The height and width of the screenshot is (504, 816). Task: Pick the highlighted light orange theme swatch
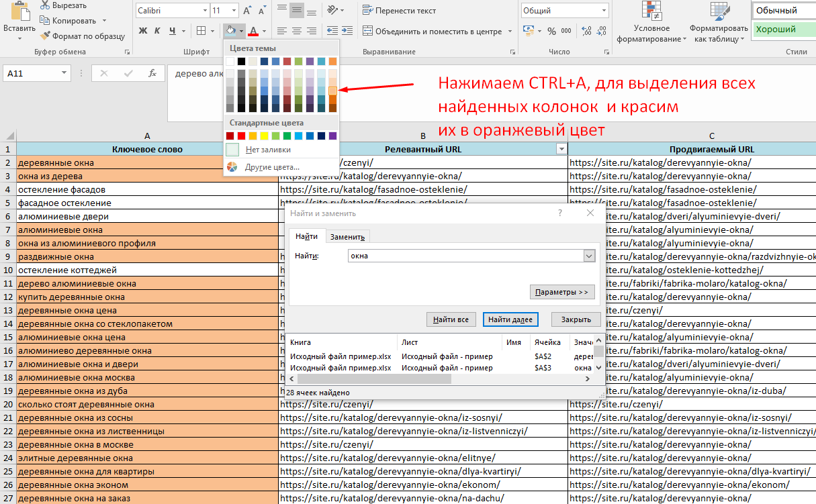click(332, 91)
